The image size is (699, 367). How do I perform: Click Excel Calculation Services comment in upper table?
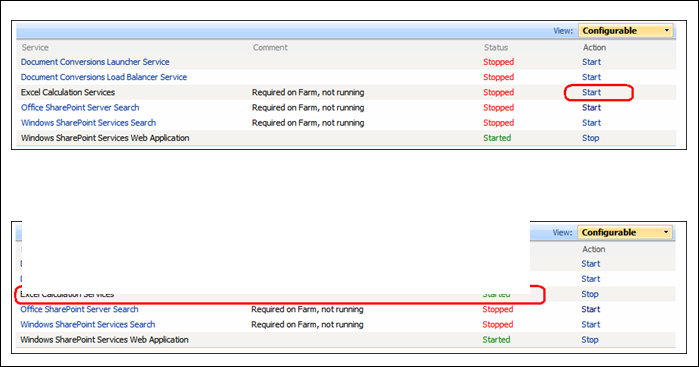[x=308, y=92]
